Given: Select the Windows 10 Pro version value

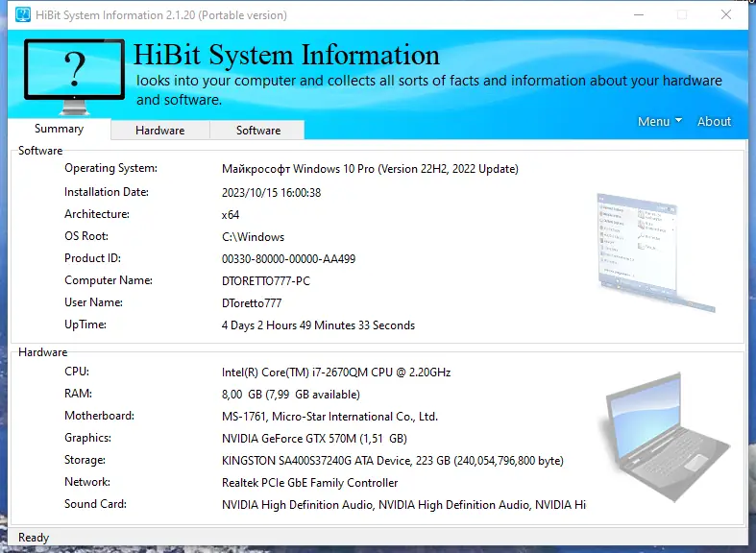Looking at the screenshot, I should tap(370, 169).
